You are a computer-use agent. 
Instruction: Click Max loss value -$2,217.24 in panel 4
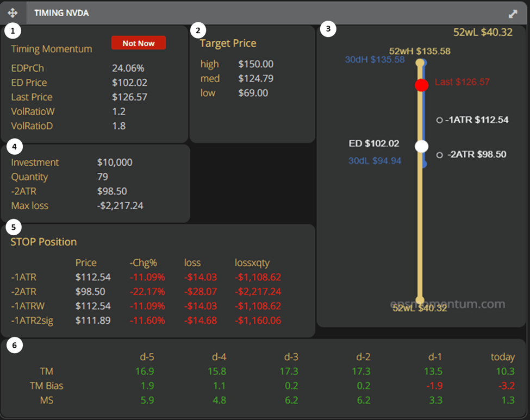pos(120,205)
